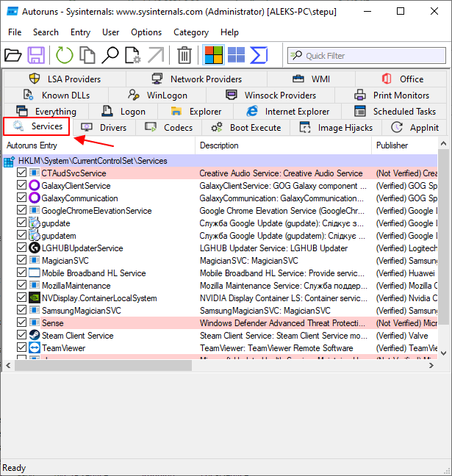Click the horizontal scrollbar left arrow
This screenshot has height=476, width=452.
[x=8, y=366]
